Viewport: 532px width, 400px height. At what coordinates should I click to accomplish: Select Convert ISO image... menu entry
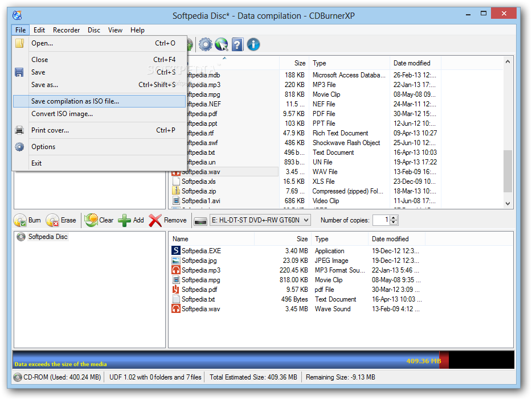100,114
